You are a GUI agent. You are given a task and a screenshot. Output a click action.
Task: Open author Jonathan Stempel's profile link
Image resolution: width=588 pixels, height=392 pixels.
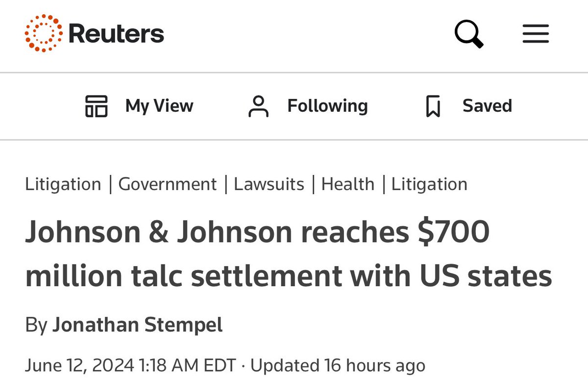click(137, 325)
